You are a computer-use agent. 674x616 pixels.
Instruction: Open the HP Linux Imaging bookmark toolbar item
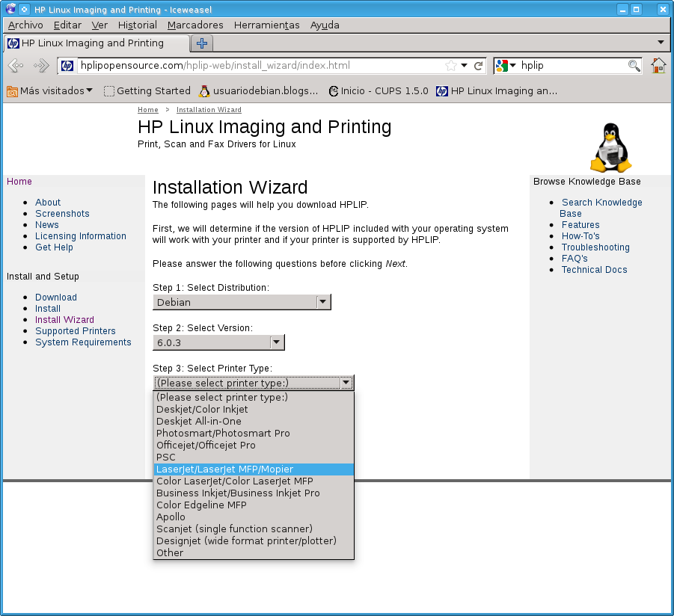coord(497,90)
